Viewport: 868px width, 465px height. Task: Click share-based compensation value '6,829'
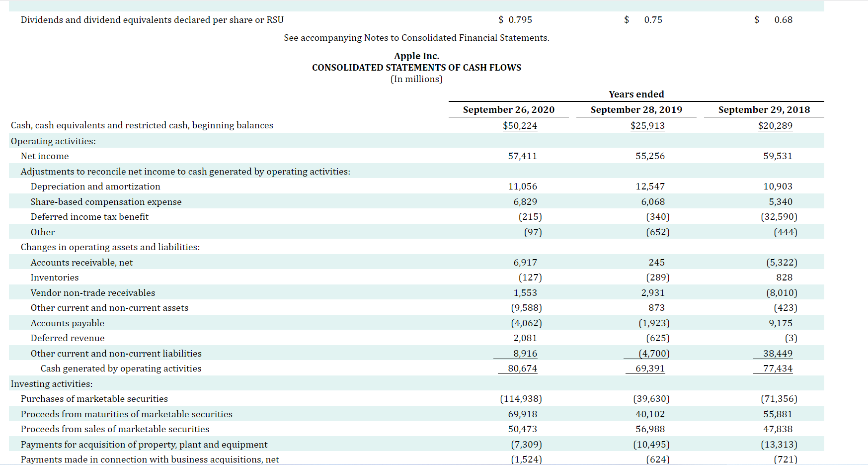[525, 202]
